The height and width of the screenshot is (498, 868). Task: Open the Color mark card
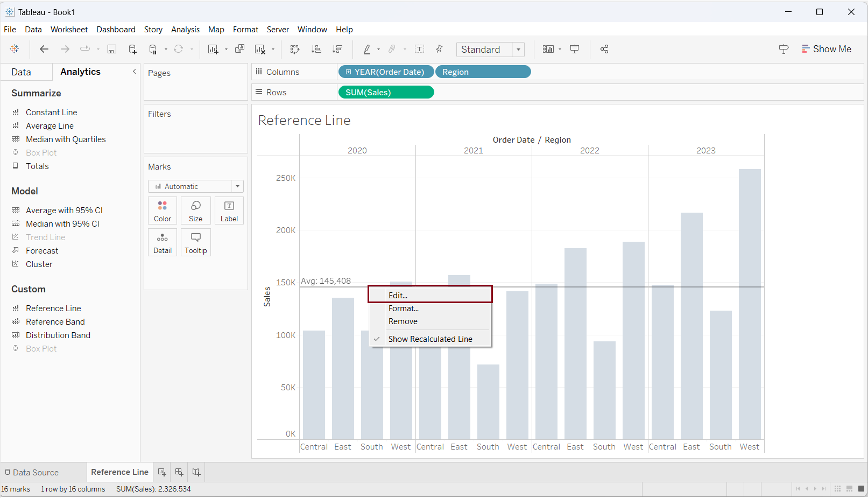pos(163,211)
